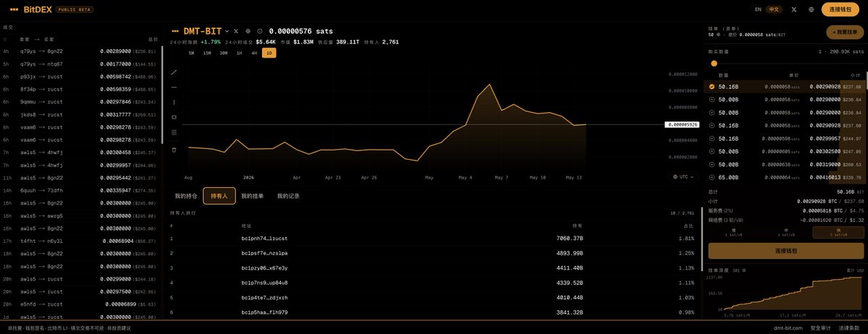This screenshot has height=334, width=868.
Task: Click the trade row t4fht → n6y3l
Action: [x=80, y=241]
